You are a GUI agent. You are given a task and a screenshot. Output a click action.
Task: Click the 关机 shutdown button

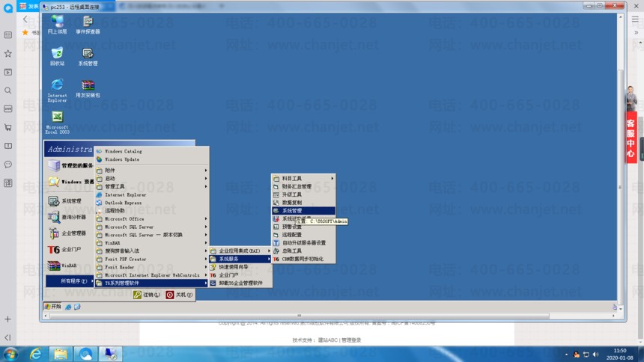tap(179, 295)
